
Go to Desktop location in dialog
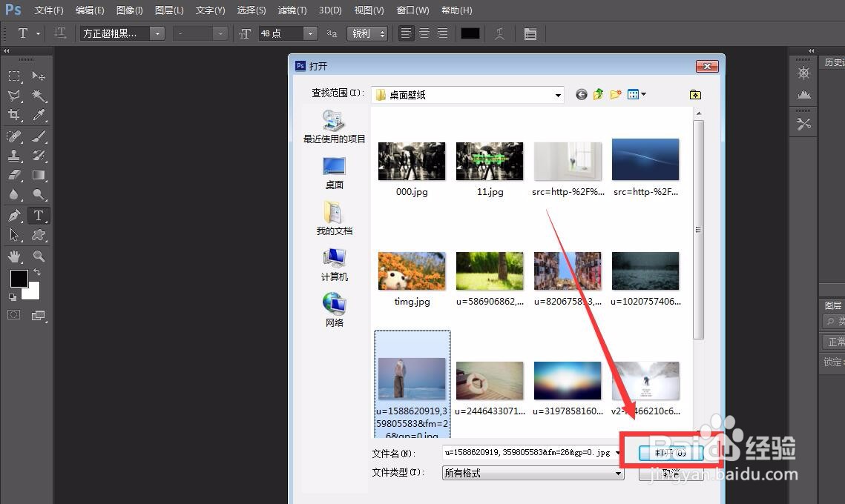(334, 173)
